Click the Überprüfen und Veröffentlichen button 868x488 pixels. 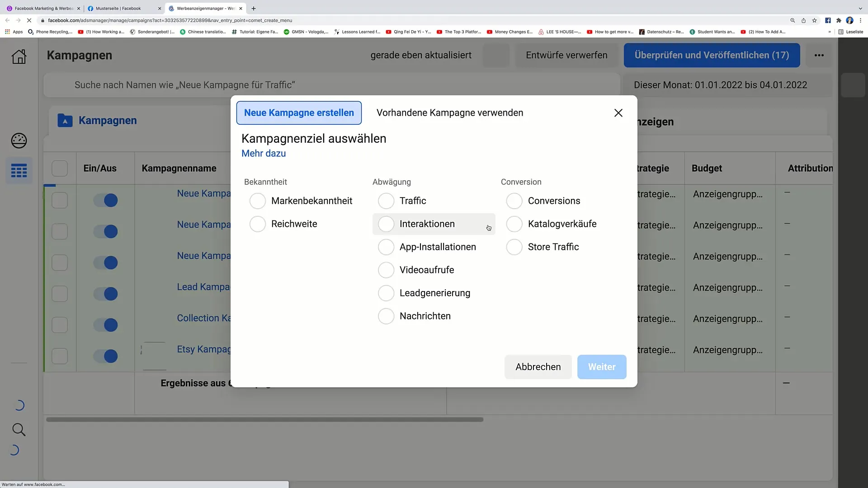[712, 55]
